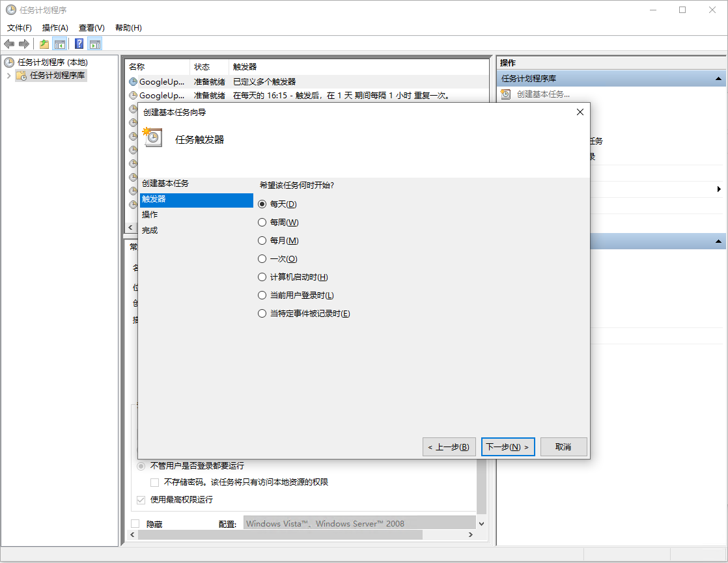The width and height of the screenshot is (728, 563).
Task: Click the 下一步(N) button
Action: 508,447
